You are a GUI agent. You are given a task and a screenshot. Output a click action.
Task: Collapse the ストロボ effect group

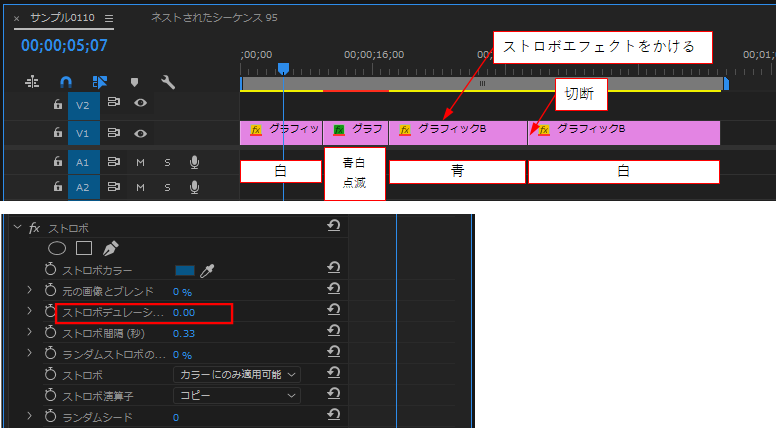(18, 227)
